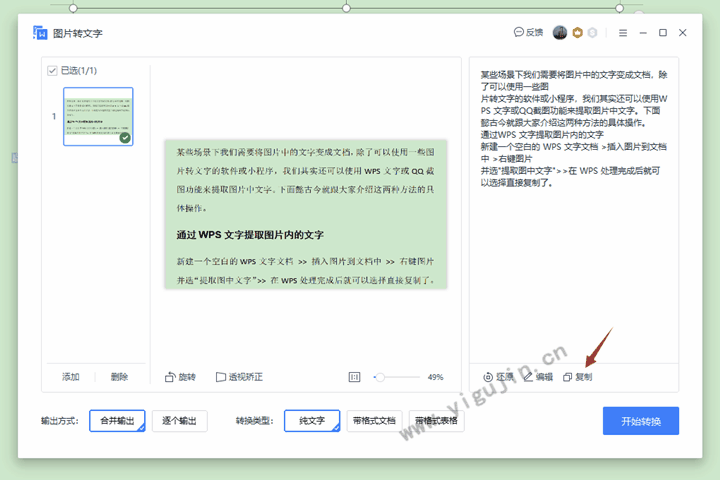This screenshot has width=720, height=480.
Task: Click the 开始转换 button
Action: click(641, 421)
